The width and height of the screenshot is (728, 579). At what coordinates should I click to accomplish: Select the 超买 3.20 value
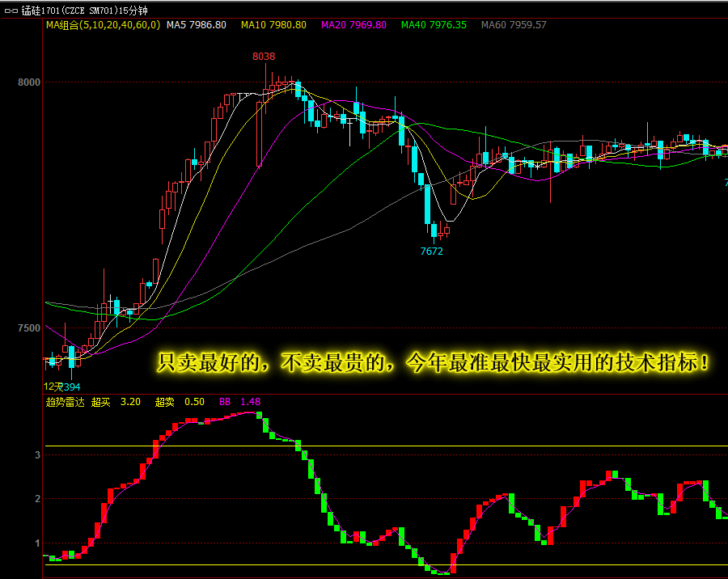[116, 402]
